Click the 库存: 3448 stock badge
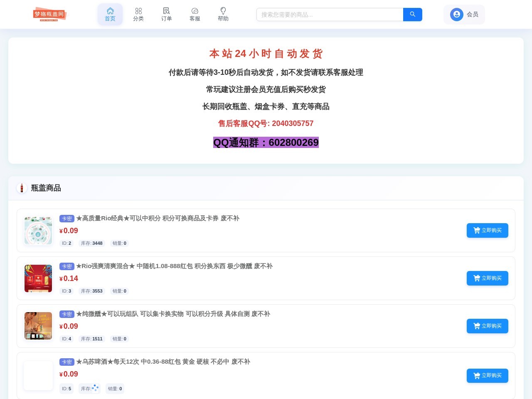The height and width of the screenshot is (399, 532). coord(92,243)
